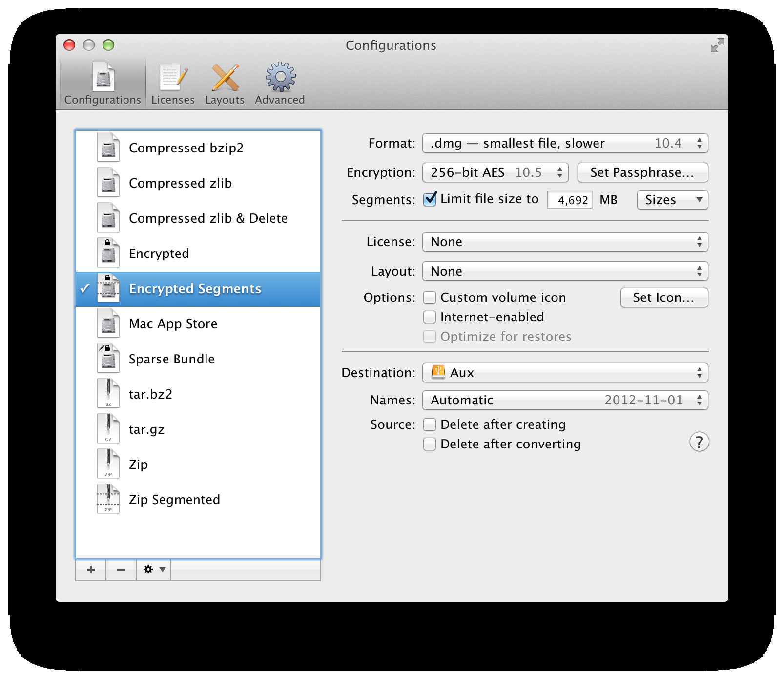Click the Set Icon button
784x679 pixels.
pyautogui.click(x=664, y=297)
